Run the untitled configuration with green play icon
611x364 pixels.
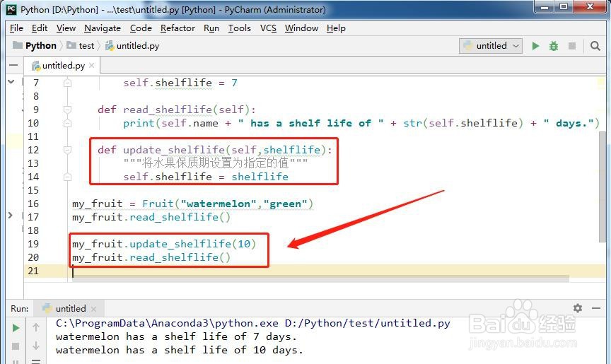pos(535,46)
